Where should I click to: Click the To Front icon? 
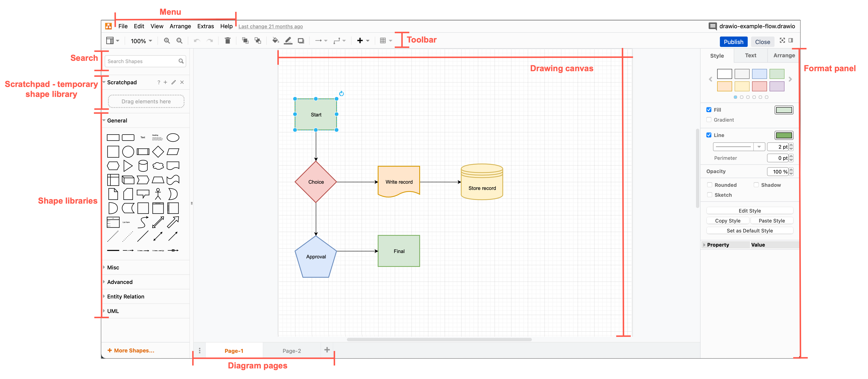click(245, 40)
